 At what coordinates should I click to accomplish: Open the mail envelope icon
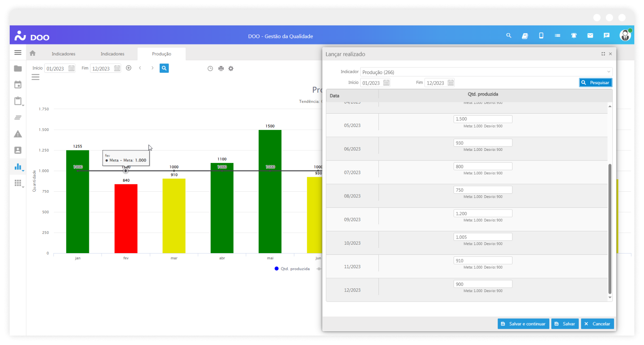[x=590, y=36]
